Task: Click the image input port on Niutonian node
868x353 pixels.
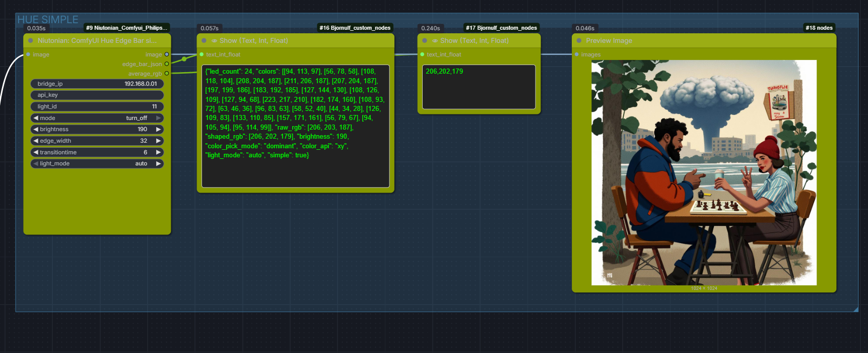Action: [x=28, y=54]
